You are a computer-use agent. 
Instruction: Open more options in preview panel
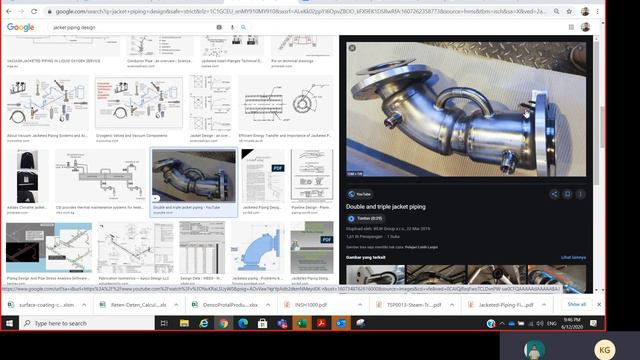click(x=580, y=194)
